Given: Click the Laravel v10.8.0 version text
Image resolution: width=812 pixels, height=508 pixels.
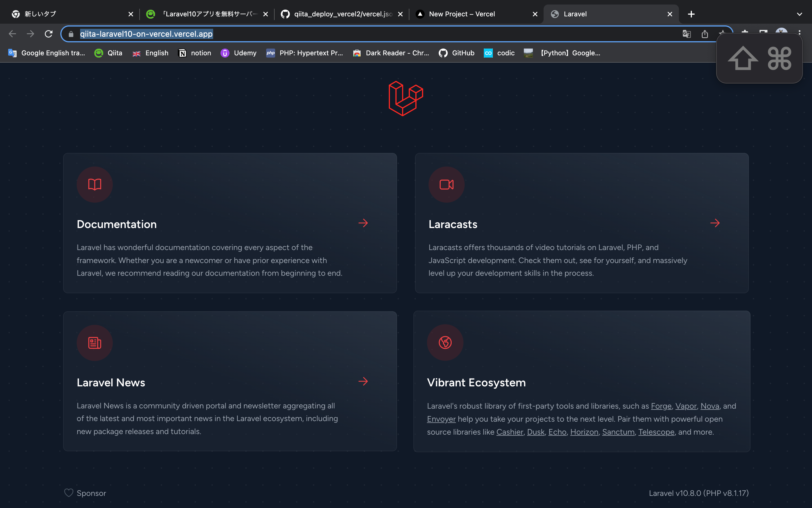Looking at the screenshot, I should click(x=699, y=493).
